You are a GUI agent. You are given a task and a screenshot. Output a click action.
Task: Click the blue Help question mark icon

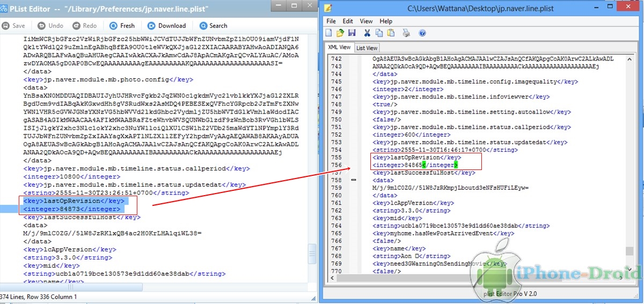422,33
